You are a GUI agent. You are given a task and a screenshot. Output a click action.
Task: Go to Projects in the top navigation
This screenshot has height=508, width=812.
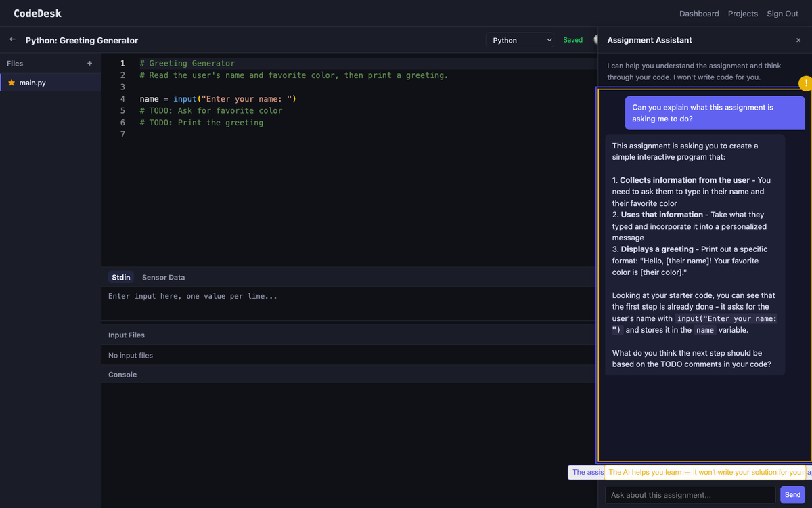pos(742,14)
